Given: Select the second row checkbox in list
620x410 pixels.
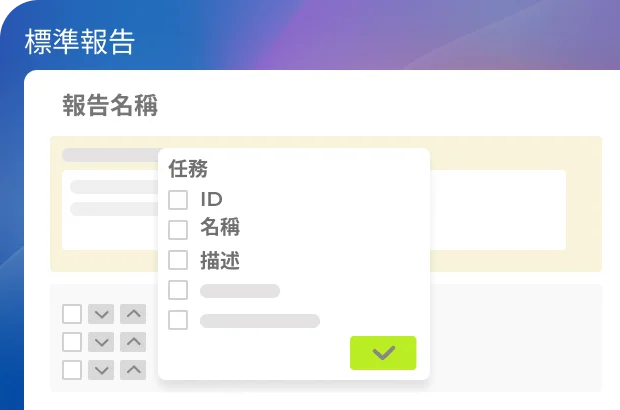Looking at the screenshot, I should coord(72,342).
